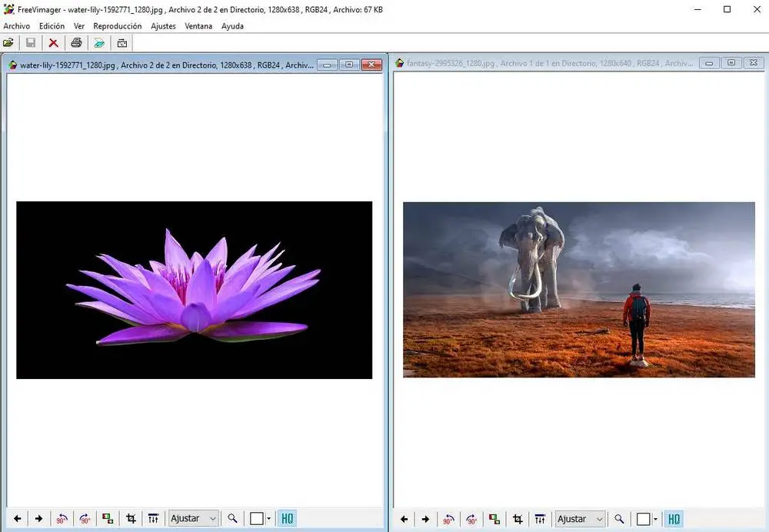Toggle HQ rendering in fantasy window
Image resolution: width=769 pixels, height=532 pixels.
(674, 519)
